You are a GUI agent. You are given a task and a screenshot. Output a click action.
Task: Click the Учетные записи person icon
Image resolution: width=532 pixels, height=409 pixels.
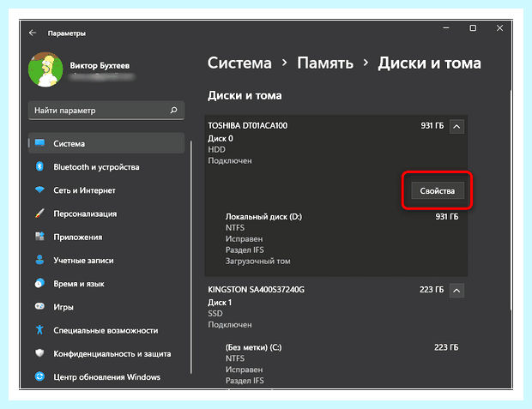point(39,260)
